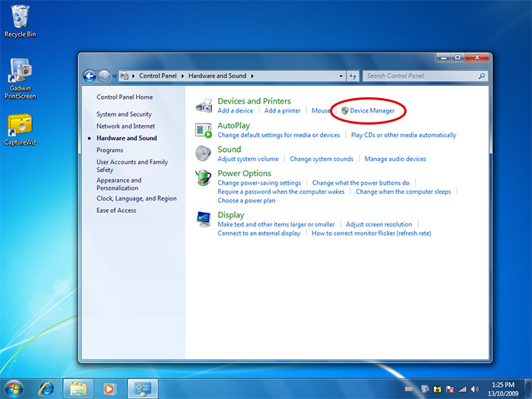Select the Gadwin PrintScreen desktop icon

point(20,79)
